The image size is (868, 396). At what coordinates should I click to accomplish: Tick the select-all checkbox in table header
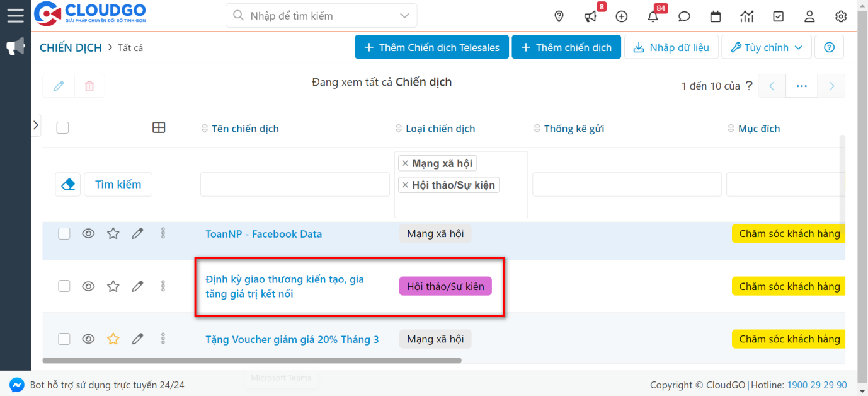pyautogui.click(x=62, y=127)
